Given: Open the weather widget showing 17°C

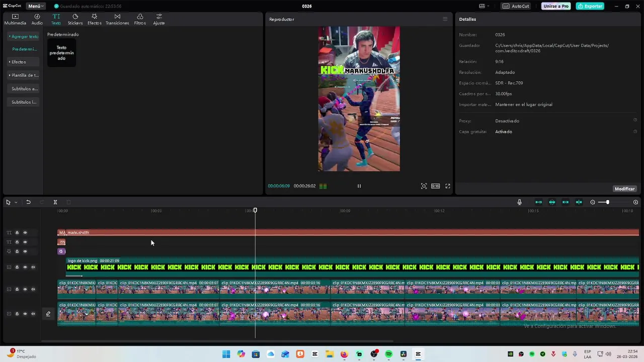Looking at the screenshot, I should 21,354.
